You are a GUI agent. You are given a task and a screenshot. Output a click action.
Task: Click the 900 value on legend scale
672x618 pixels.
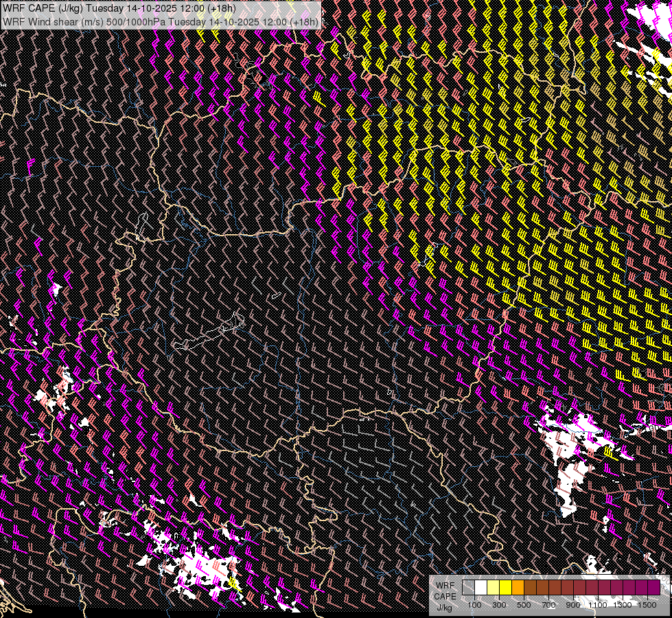point(573,605)
